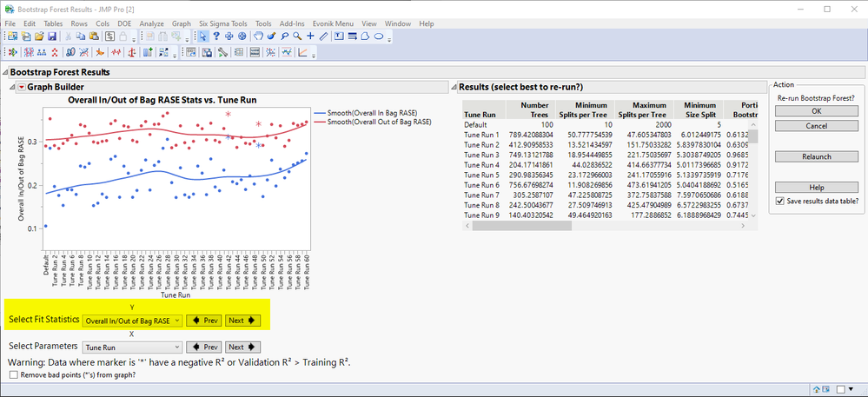Click the line chart axes icon
Screen dimensions: 868x397
tap(303, 53)
